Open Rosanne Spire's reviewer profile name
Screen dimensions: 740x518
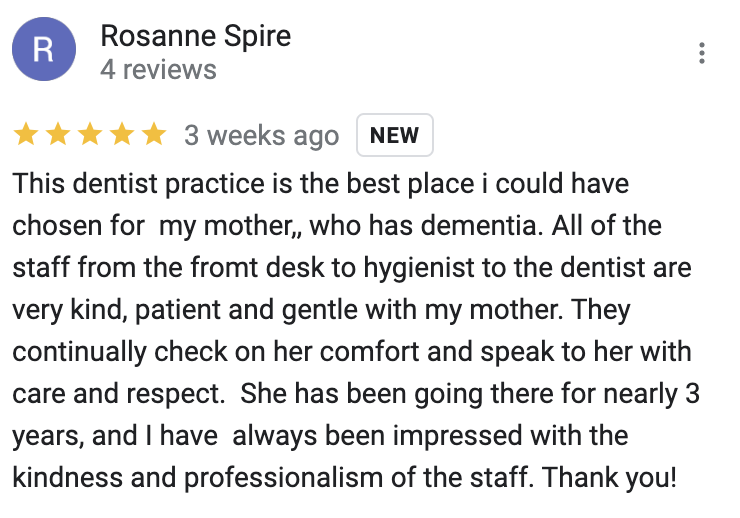point(196,36)
